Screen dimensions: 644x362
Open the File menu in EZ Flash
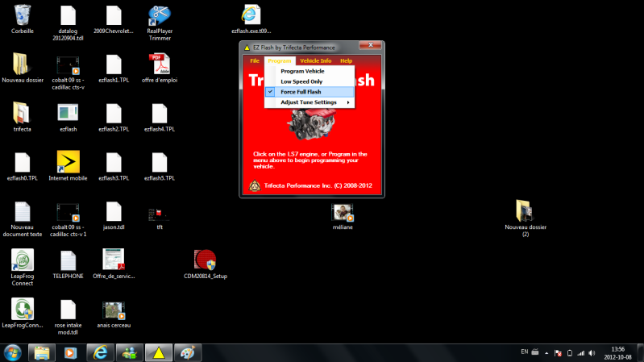click(255, 60)
